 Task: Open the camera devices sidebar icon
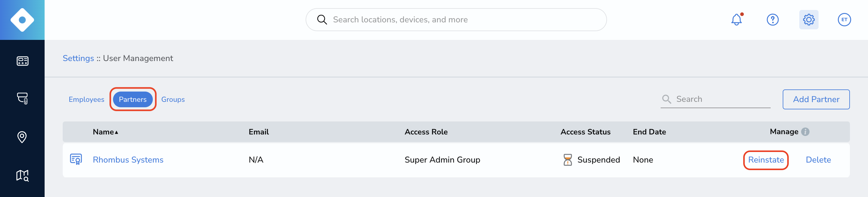22,99
